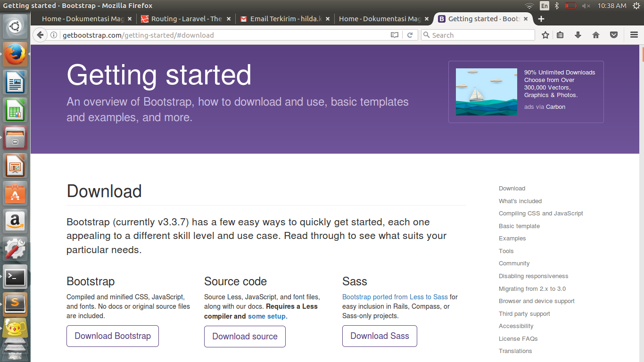The image size is (644, 362).
Task: Click the reload page icon
Action: click(410, 35)
